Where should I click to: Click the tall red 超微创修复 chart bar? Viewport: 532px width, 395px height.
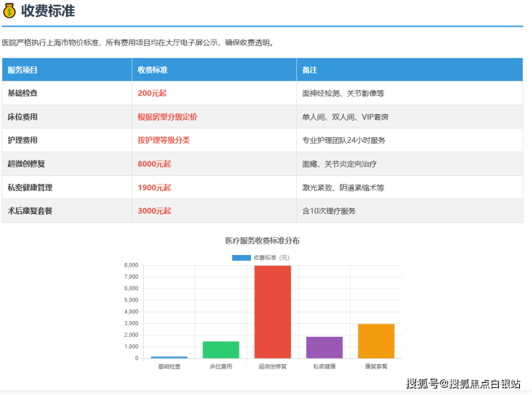[272, 312]
